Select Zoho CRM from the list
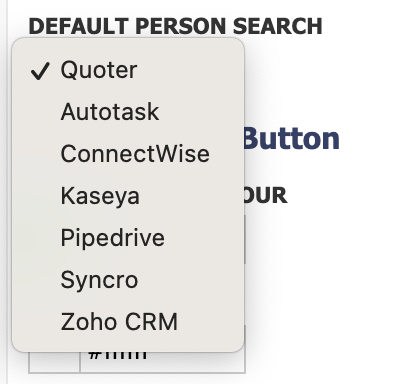Screen dimensions: 400x384 (x=128, y=322)
